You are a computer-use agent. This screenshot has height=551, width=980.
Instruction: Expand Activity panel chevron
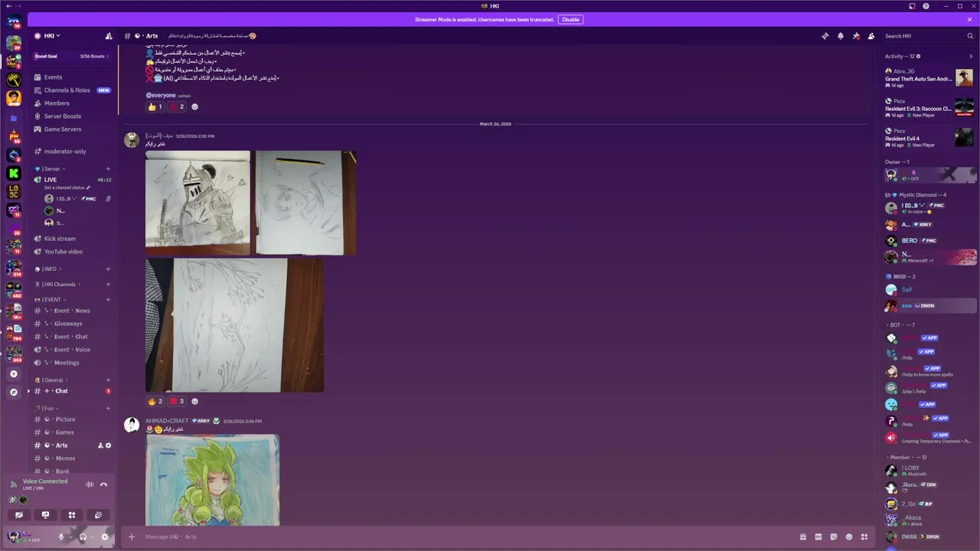[971, 56]
